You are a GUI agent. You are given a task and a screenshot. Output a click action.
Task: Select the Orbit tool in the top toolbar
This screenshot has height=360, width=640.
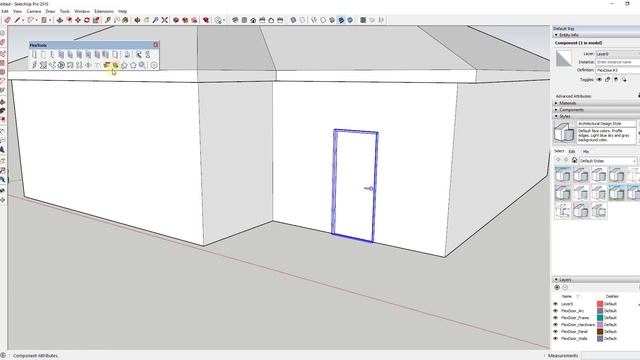(x=138, y=20)
